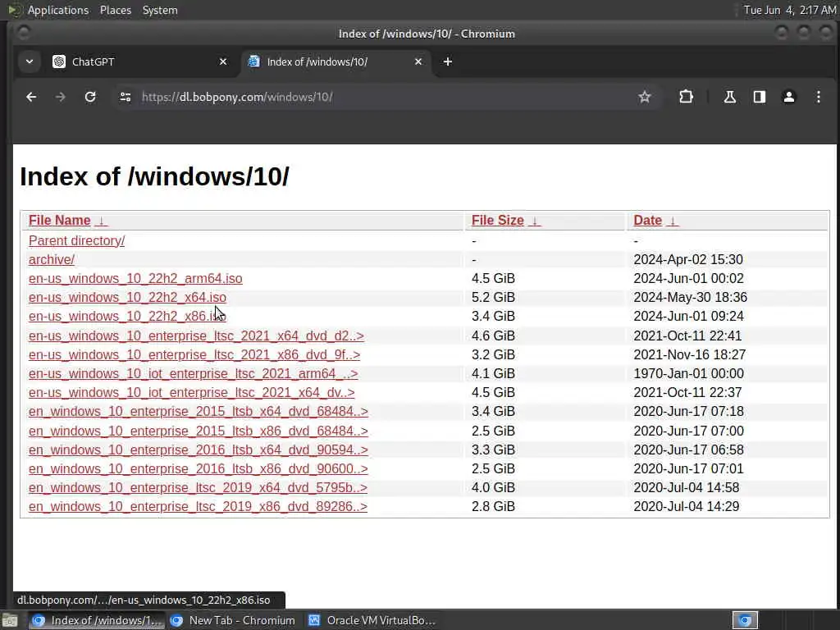The width and height of the screenshot is (840, 630).
Task: Open the System menu
Action: click(x=160, y=10)
